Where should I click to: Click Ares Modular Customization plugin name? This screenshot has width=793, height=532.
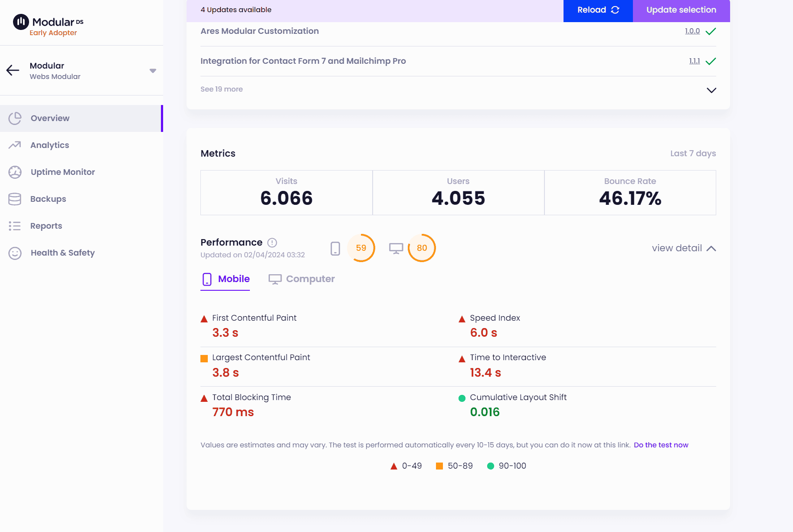[259, 31]
